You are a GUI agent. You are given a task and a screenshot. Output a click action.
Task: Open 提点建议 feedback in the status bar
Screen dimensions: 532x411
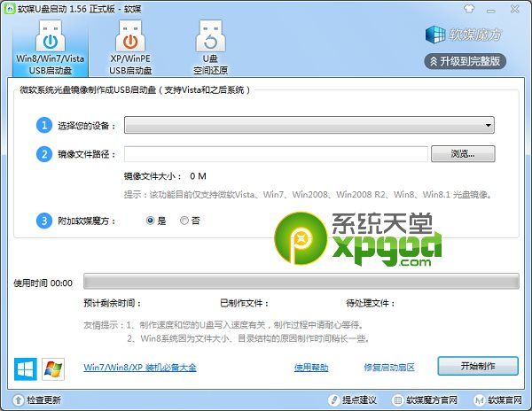(x=353, y=400)
